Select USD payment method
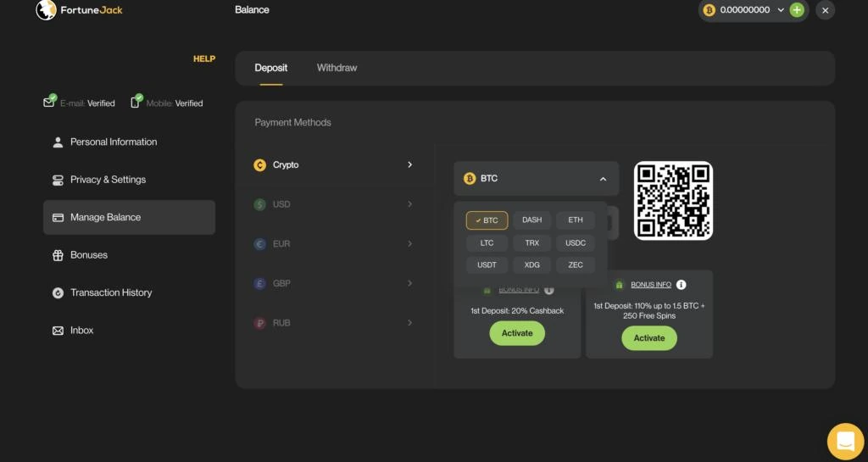868x462 pixels. [334, 204]
